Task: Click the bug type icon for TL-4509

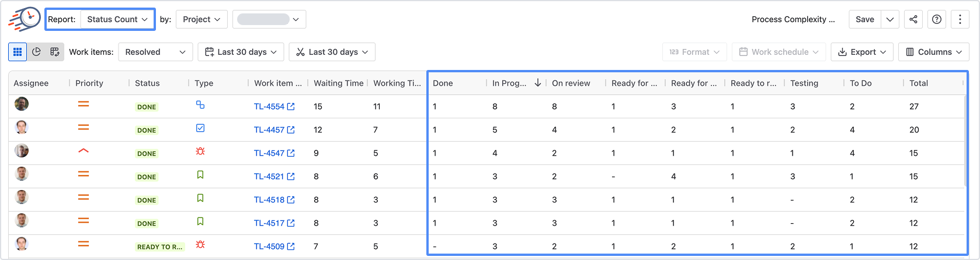Action: (200, 244)
